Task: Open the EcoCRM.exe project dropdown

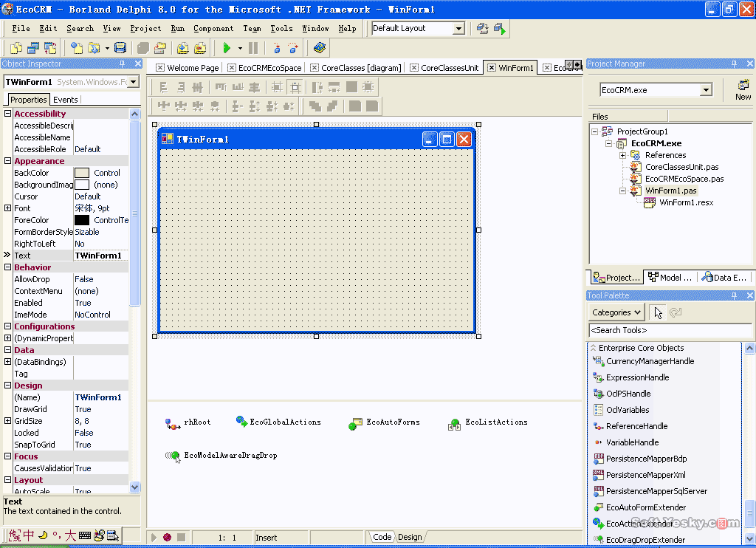Action: 706,90
